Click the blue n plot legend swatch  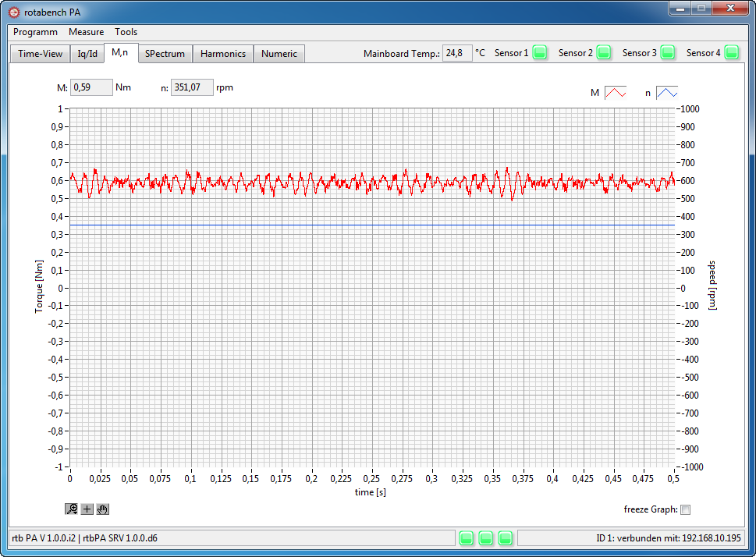[667, 93]
